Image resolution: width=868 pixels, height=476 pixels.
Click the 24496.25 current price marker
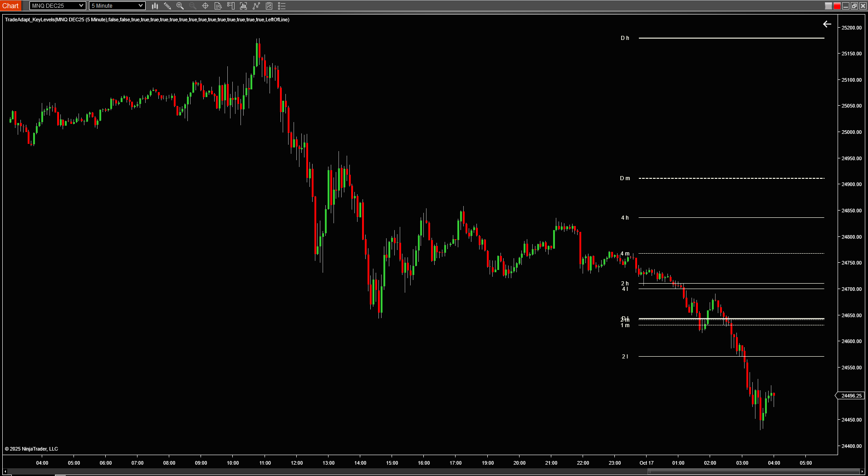point(852,395)
